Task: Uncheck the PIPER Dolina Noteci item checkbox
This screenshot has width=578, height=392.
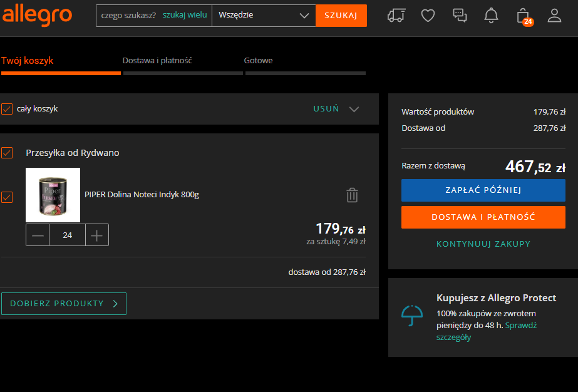Action: [x=7, y=197]
